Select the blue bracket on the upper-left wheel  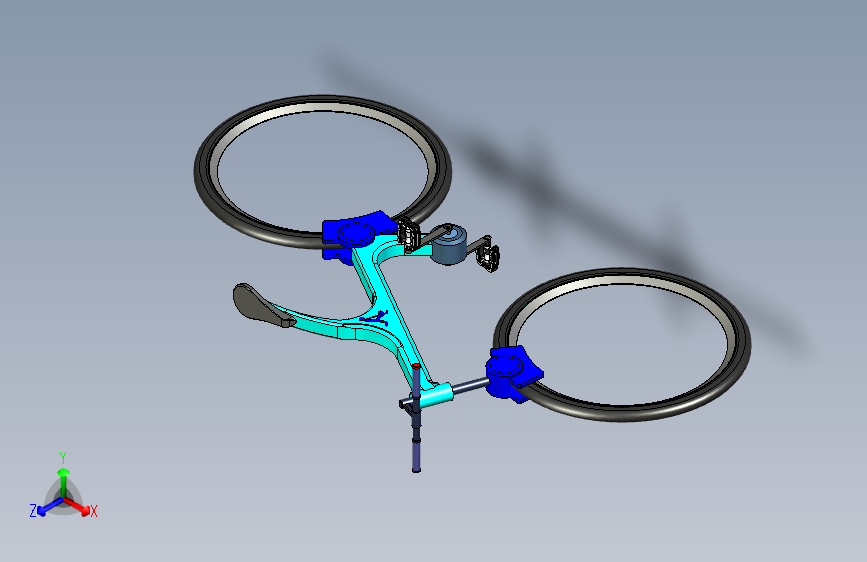click(x=354, y=235)
